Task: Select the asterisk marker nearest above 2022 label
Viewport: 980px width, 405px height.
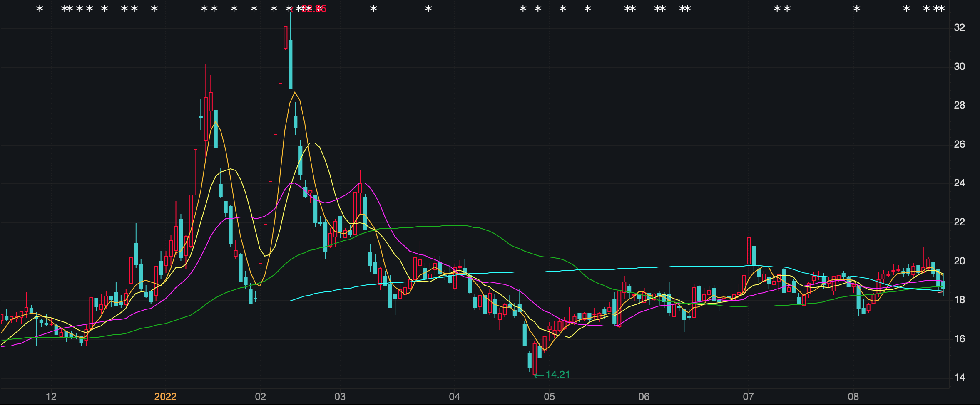Action: 154,9
